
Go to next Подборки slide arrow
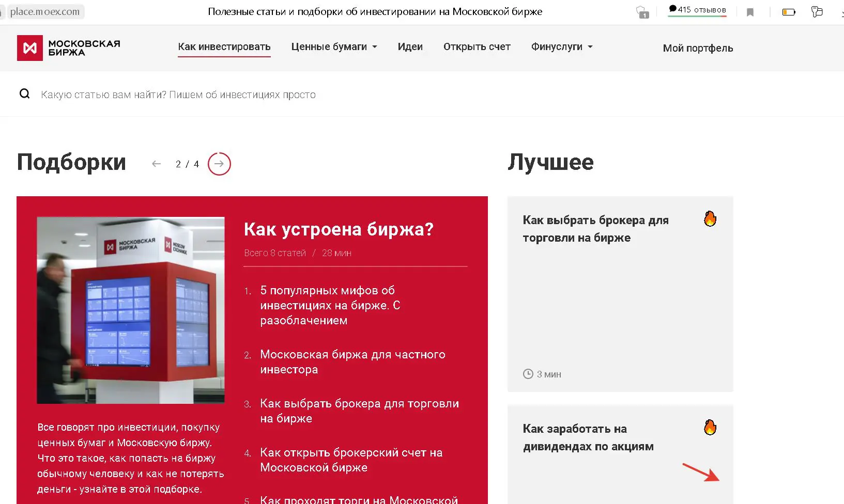click(x=219, y=164)
